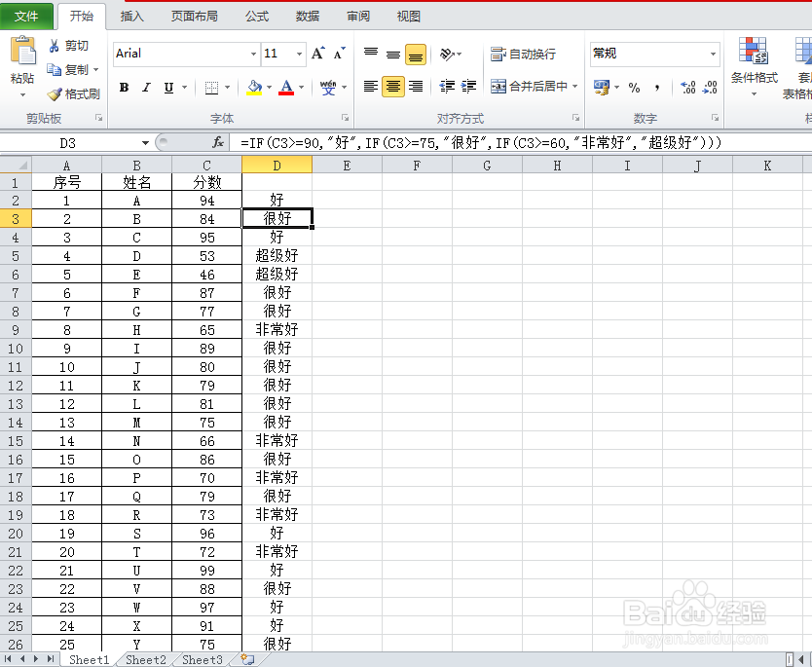This screenshot has width=812, height=667.
Task: Click the insert function fx icon
Action: click(x=218, y=142)
